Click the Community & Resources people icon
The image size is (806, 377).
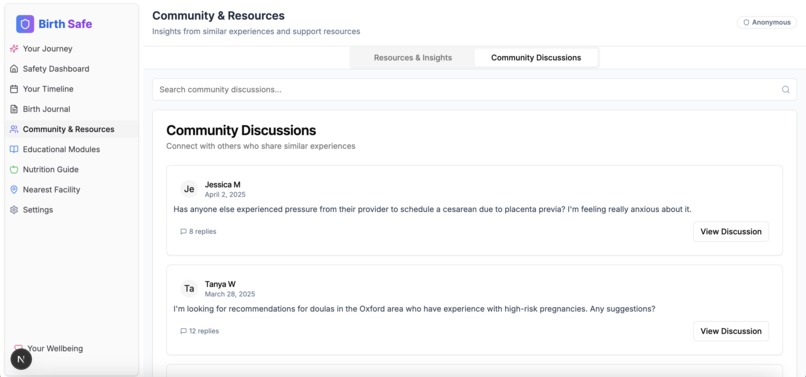14,129
